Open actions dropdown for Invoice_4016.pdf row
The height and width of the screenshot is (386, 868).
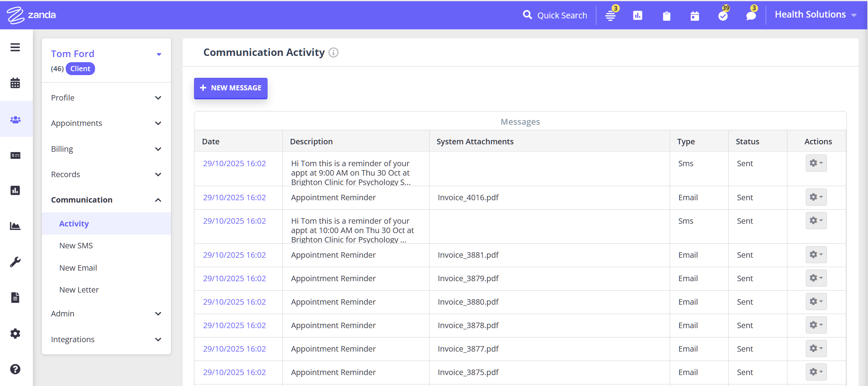point(816,197)
